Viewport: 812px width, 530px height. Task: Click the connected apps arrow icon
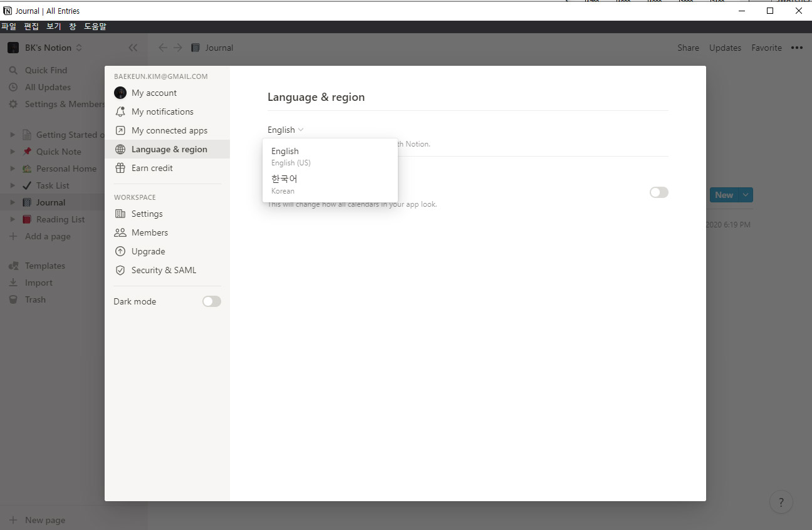point(120,130)
